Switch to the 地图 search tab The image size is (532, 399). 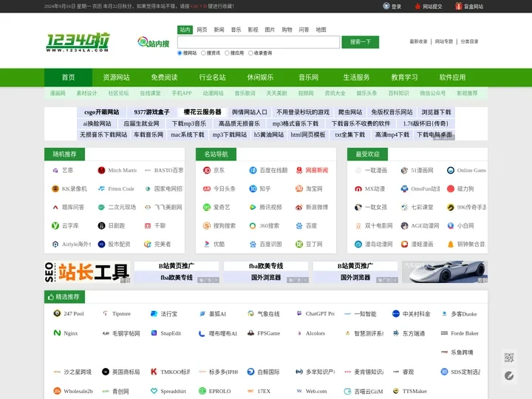click(321, 30)
